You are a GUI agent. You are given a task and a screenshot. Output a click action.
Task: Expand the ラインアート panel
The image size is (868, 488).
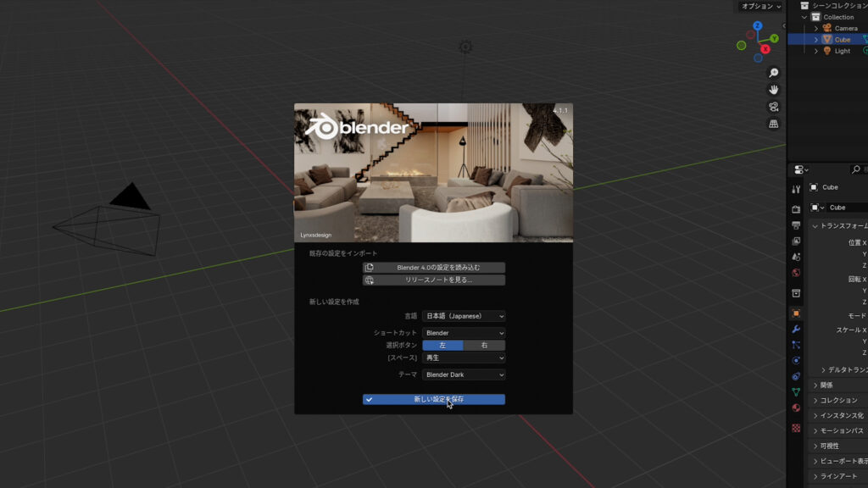[815, 476]
